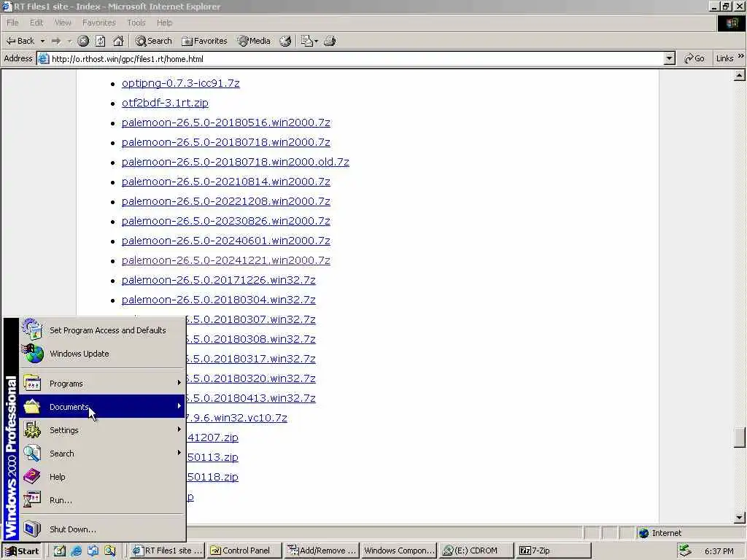Download palemoon-26.5.0-20230826.win2000.7z
Screen dimensions: 747x560
point(226,221)
